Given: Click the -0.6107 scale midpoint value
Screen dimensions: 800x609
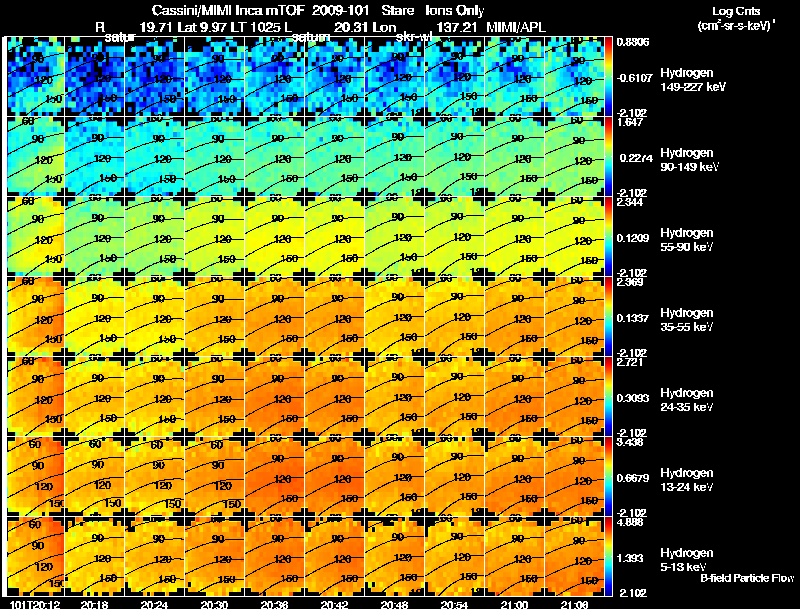Looking at the screenshot, I should coord(634,78).
